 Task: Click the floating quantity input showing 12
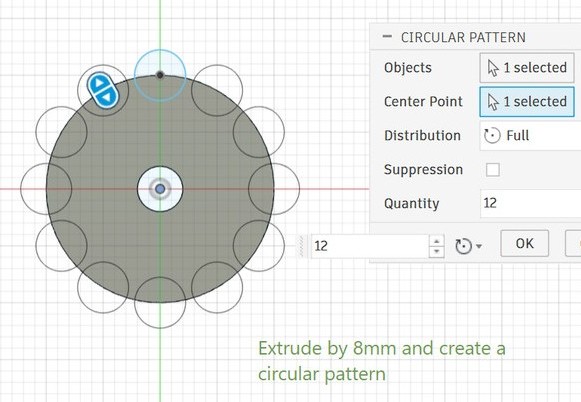pos(370,246)
